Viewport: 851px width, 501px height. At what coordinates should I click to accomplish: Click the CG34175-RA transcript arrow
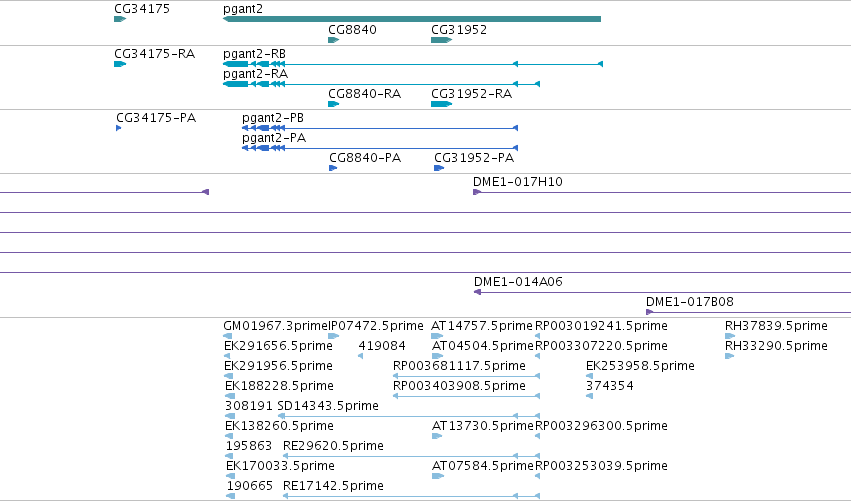point(120,64)
